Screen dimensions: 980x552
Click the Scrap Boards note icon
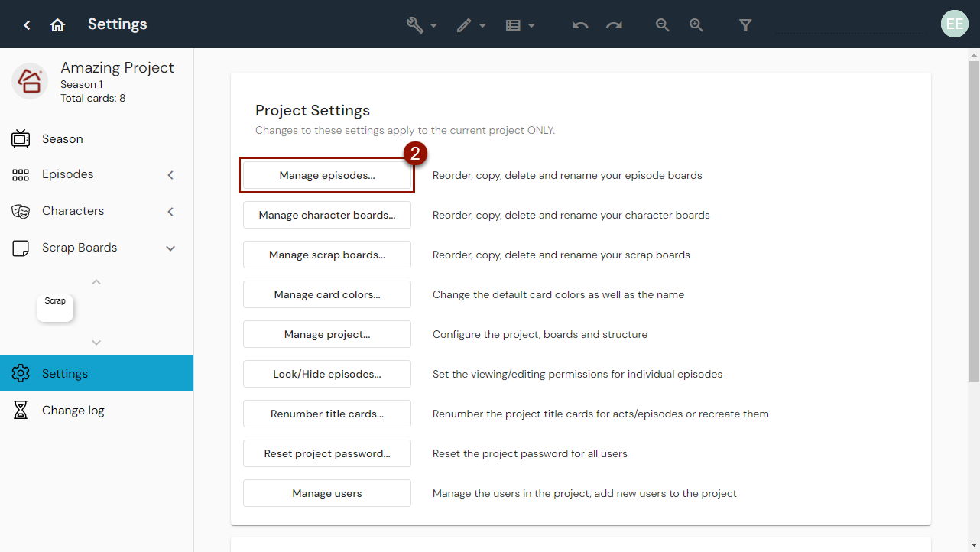point(21,248)
